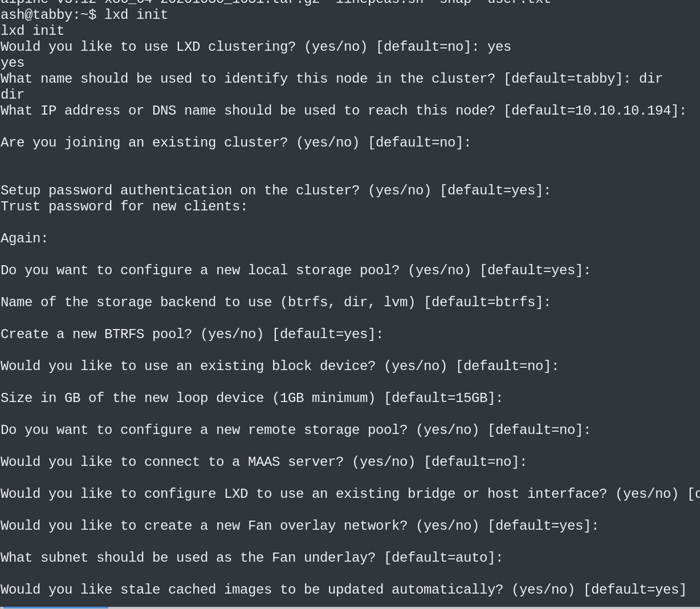Click the horizontal scrollbar track right side
Viewport: 700px width, 609px height.
click(399, 607)
